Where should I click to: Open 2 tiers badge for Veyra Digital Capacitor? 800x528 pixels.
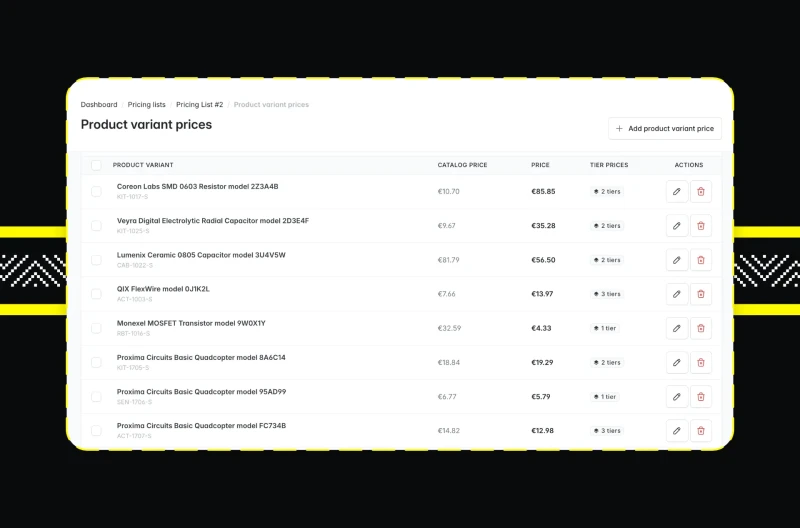point(607,225)
